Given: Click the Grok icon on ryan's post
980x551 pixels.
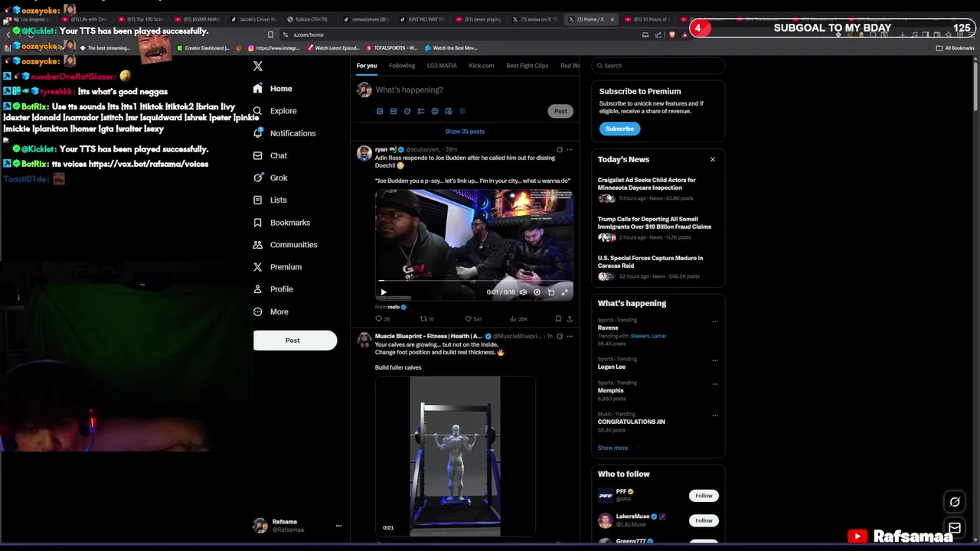Looking at the screenshot, I should coord(560,150).
